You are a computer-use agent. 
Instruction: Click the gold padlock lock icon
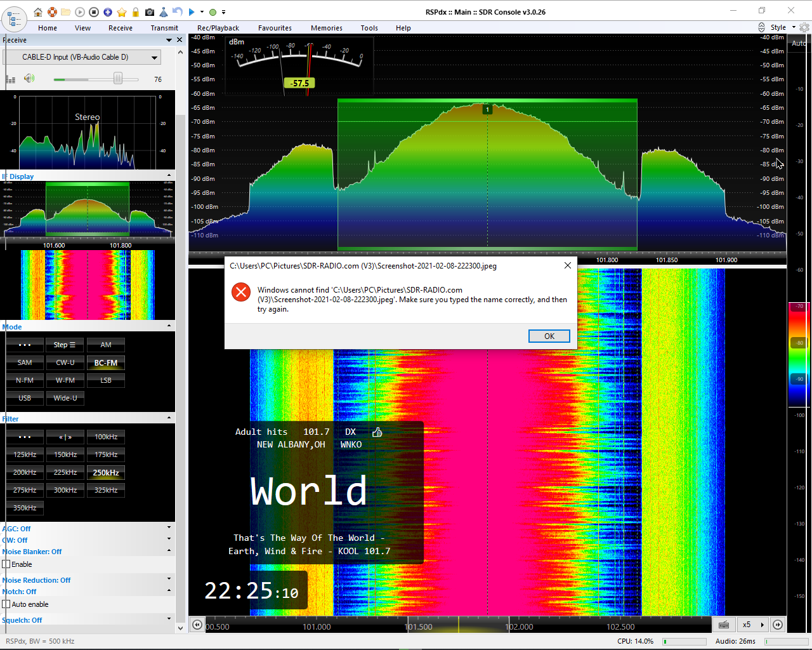136,12
